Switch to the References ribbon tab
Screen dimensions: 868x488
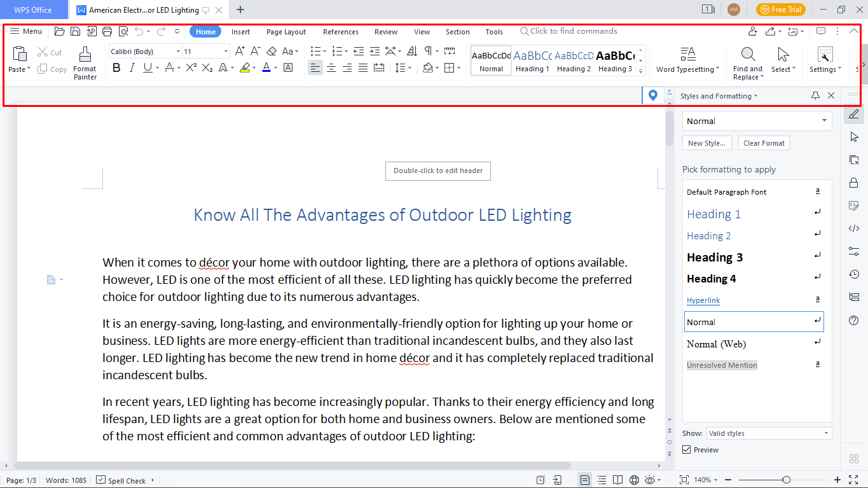340,31
